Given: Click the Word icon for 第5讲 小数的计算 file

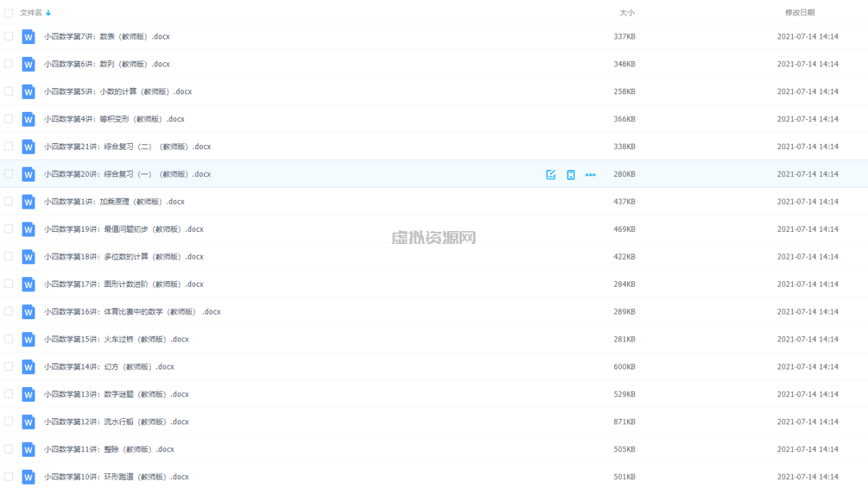Looking at the screenshot, I should pos(28,91).
